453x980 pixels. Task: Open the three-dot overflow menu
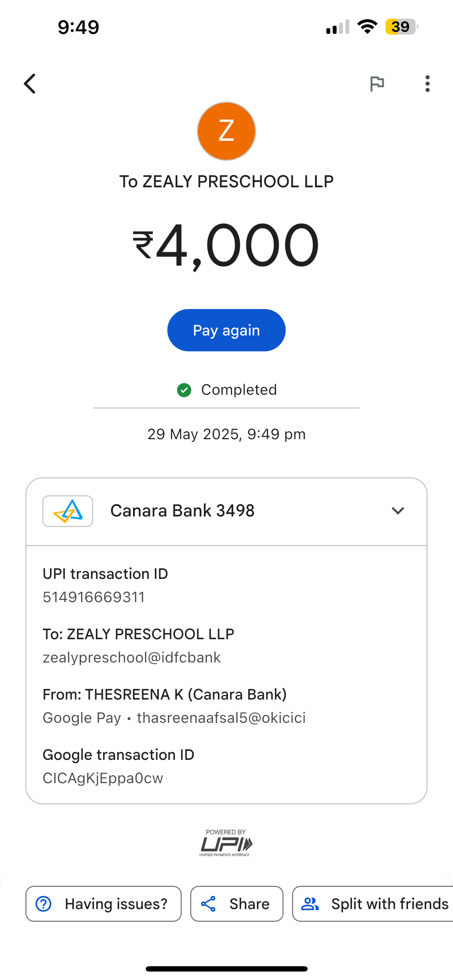[x=428, y=84]
